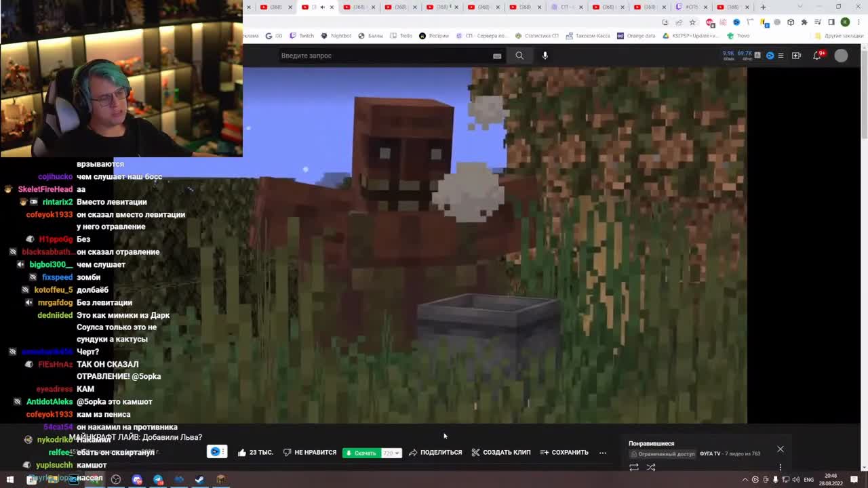Open the Chrome three-dot menu
Viewport: 868px width, 488px height.
[x=857, y=22]
